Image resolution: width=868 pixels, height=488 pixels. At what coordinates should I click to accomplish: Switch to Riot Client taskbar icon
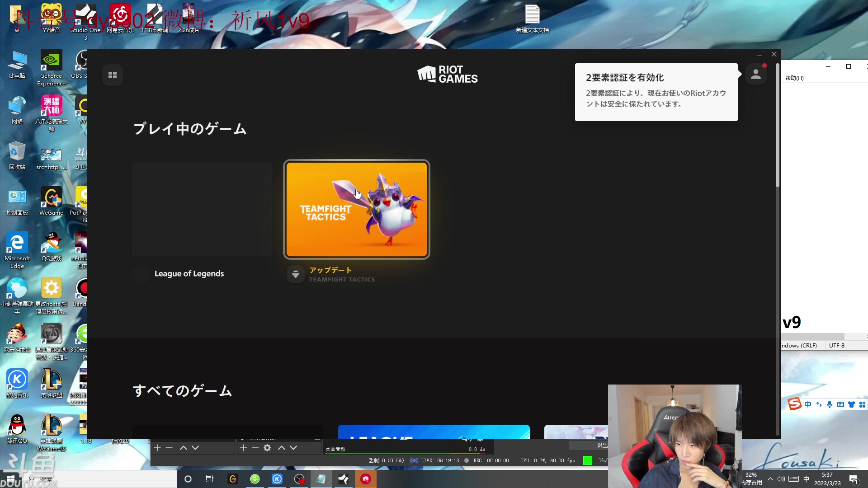366,479
